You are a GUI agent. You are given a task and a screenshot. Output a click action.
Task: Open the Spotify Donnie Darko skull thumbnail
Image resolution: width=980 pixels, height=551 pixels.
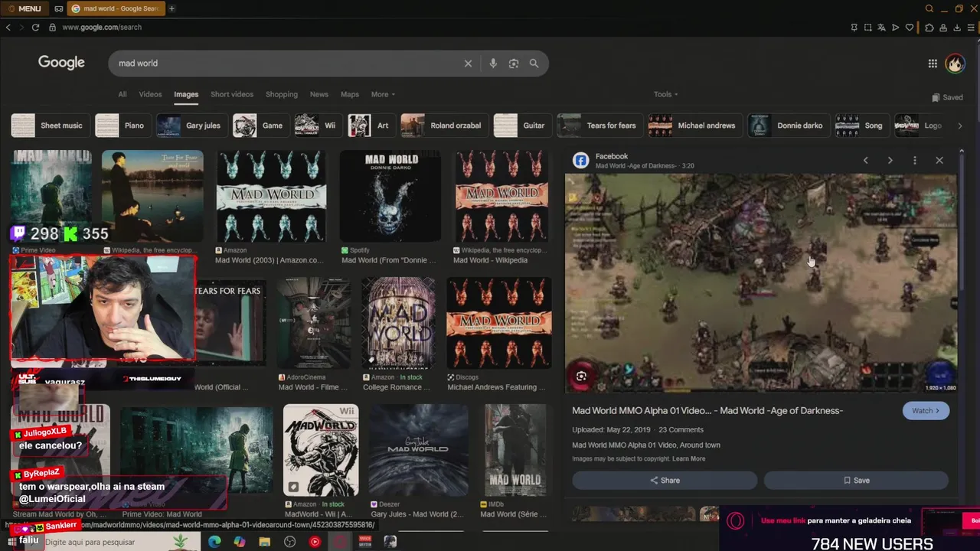click(x=390, y=197)
